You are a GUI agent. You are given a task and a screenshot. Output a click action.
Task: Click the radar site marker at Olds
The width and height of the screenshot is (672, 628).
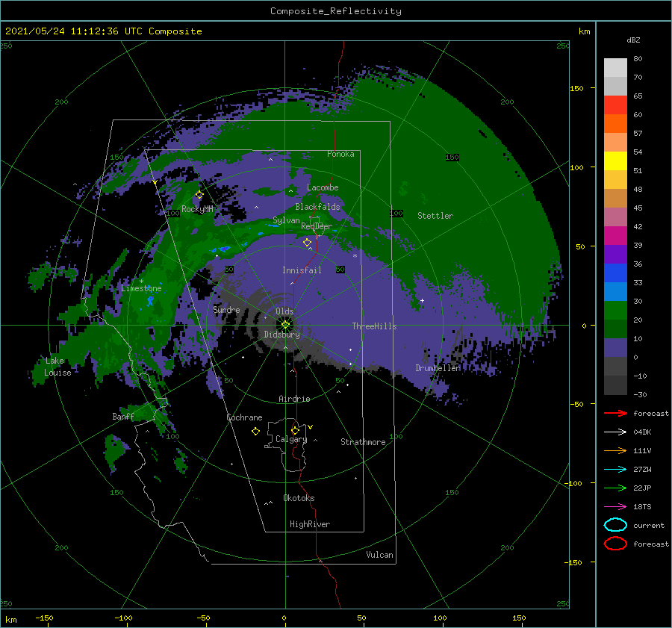285,325
